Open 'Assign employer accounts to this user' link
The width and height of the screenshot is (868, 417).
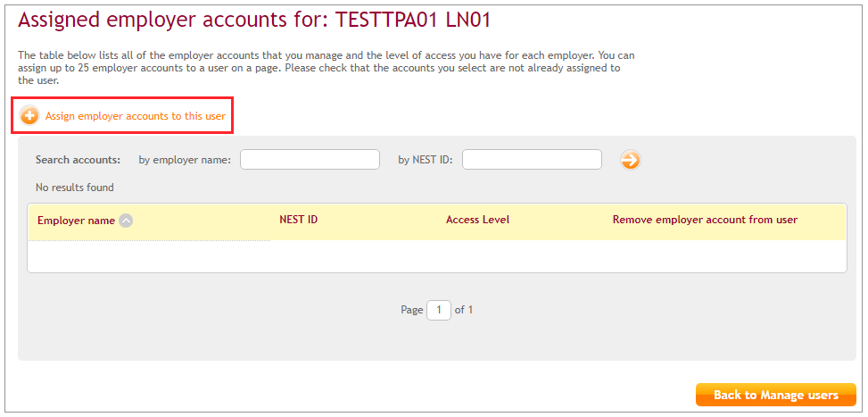135,116
